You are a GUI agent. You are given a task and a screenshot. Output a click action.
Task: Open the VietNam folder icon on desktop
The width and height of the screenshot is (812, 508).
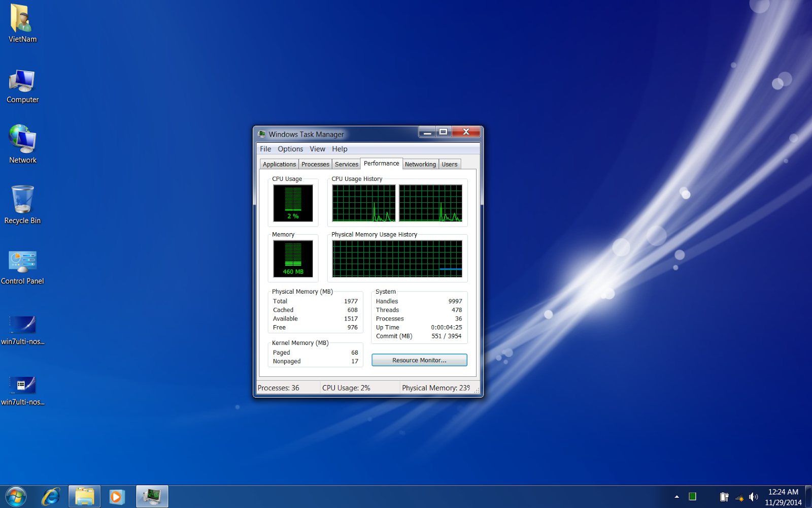click(22, 24)
